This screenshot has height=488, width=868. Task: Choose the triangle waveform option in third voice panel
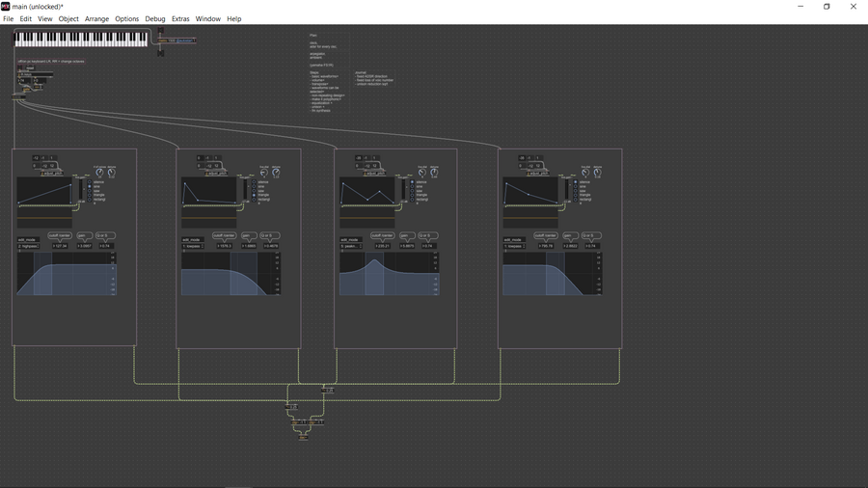(413, 196)
